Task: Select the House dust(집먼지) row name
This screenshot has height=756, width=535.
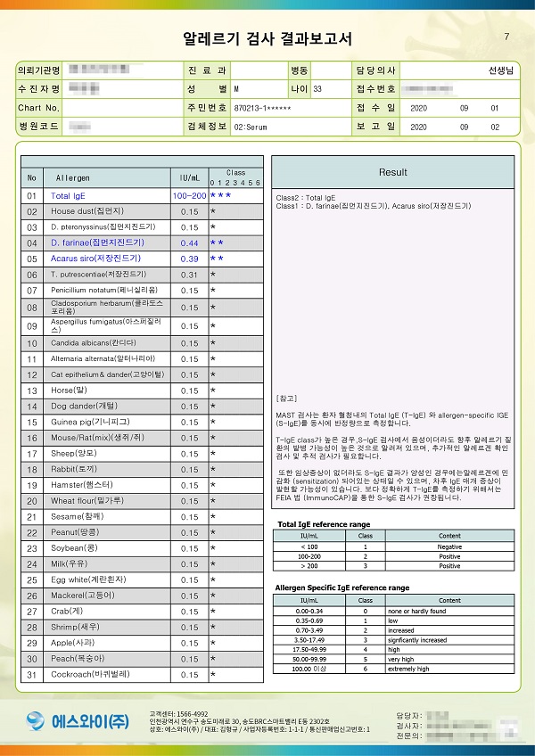Action: click(x=87, y=211)
